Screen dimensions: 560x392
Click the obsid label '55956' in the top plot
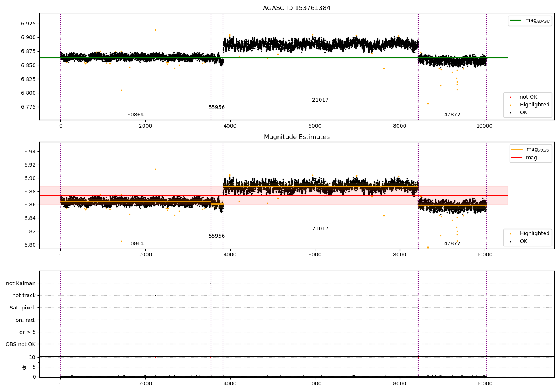pos(217,108)
